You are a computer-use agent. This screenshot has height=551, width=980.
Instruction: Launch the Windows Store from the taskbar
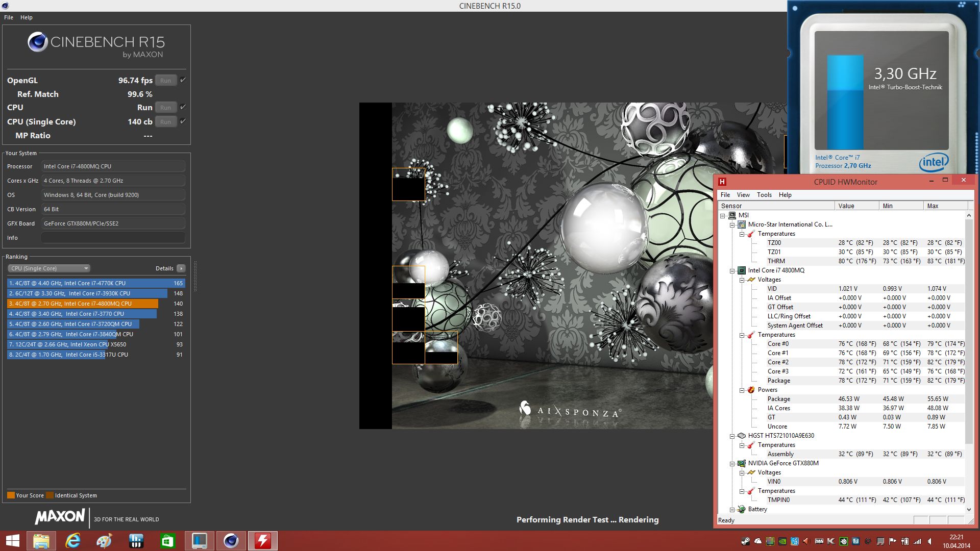[167, 541]
